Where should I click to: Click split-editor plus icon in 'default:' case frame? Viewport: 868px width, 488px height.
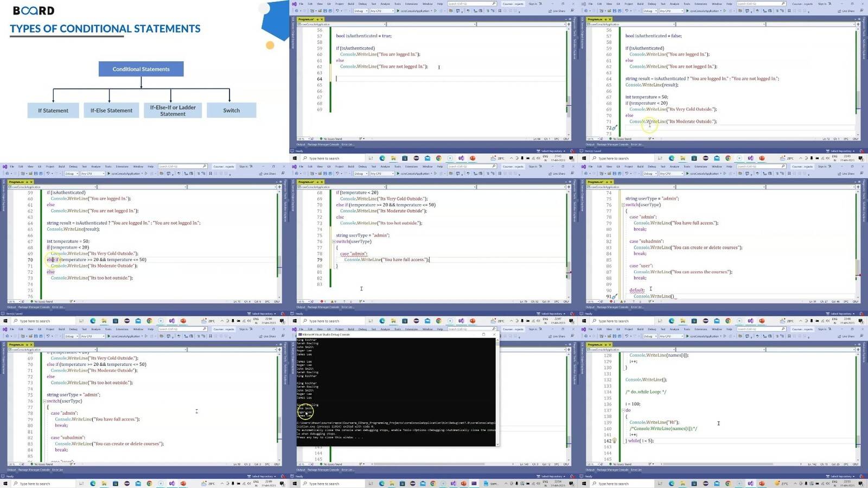point(858,187)
